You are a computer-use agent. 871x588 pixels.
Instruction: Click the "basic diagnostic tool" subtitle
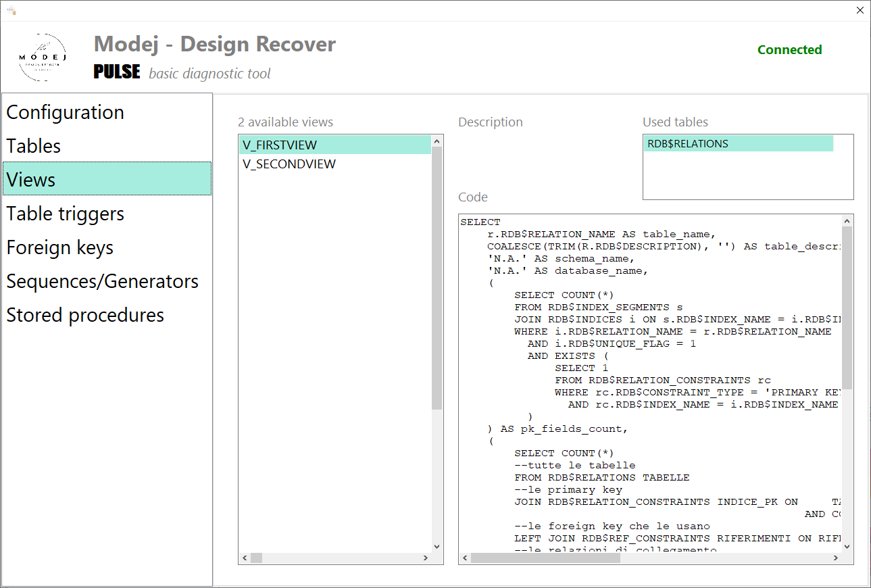point(209,73)
